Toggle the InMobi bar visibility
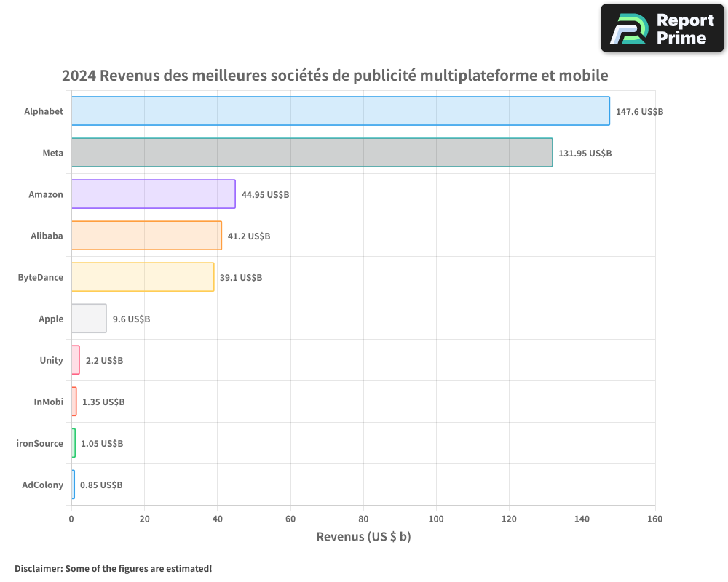Screen dimensions: 728x582 pos(73,402)
